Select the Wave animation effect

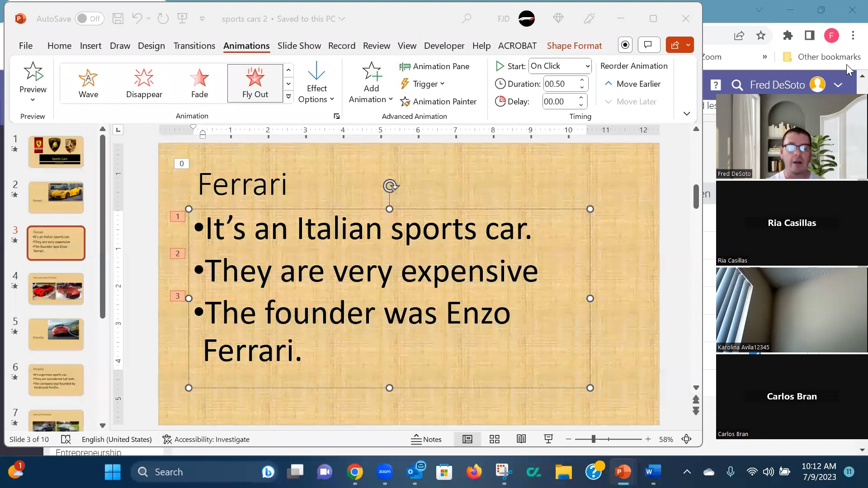coord(88,83)
